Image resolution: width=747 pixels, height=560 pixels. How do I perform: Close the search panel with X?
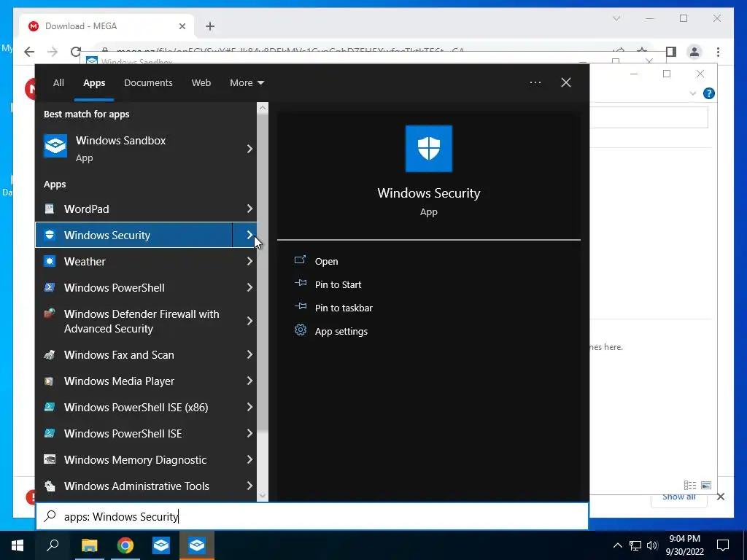tap(566, 82)
